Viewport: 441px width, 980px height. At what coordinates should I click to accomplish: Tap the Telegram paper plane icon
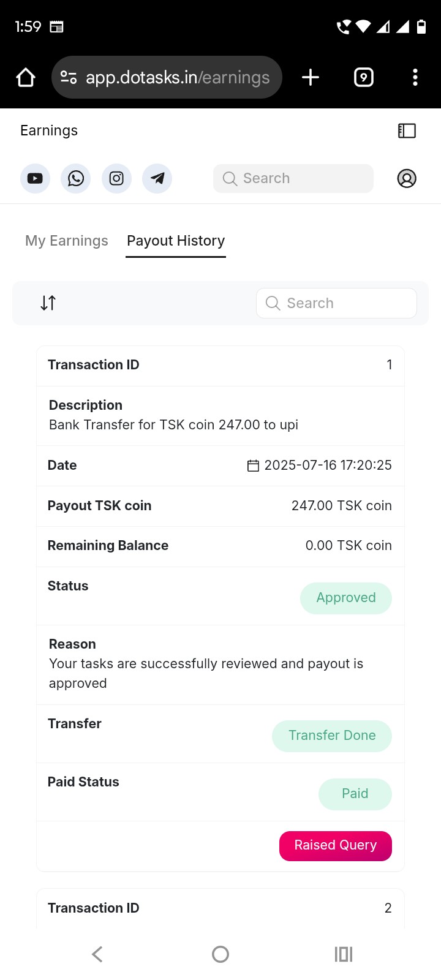157,179
